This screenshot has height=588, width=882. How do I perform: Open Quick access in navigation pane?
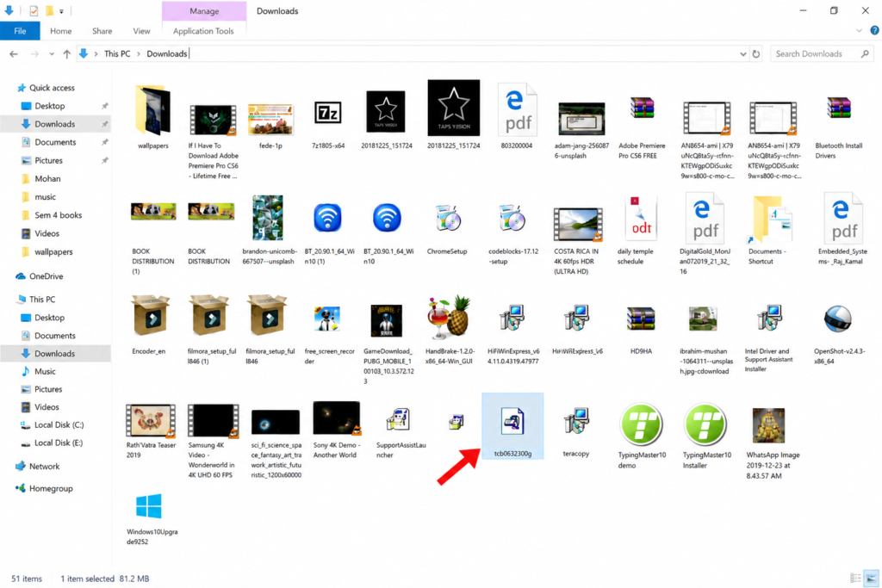tap(52, 88)
